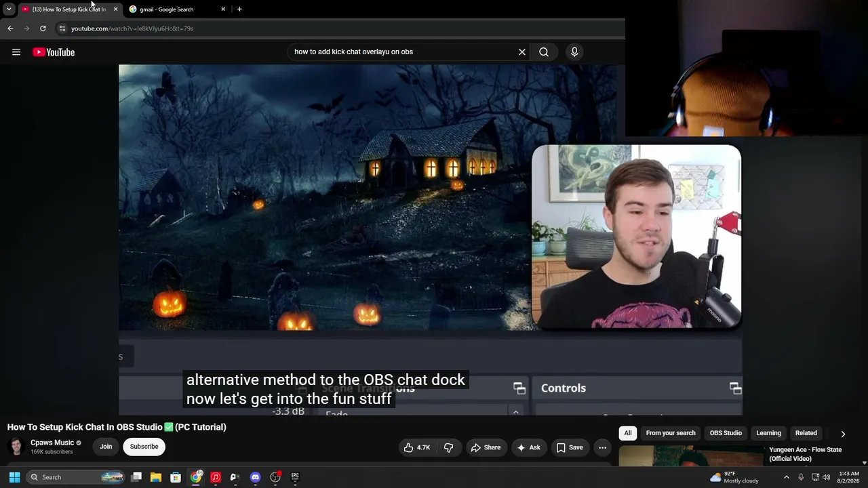The image size is (868, 488).
Task: Focus the browser address bar URL
Action: click(x=132, y=28)
